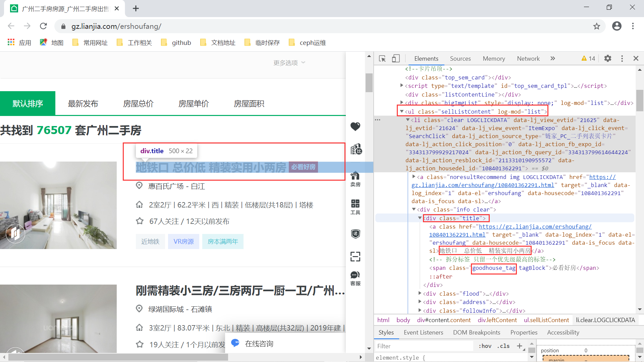Image resolution: width=644 pixels, height=362 pixels.
Task: Open the Event Listeners sub-tab
Action: coord(423,333)
